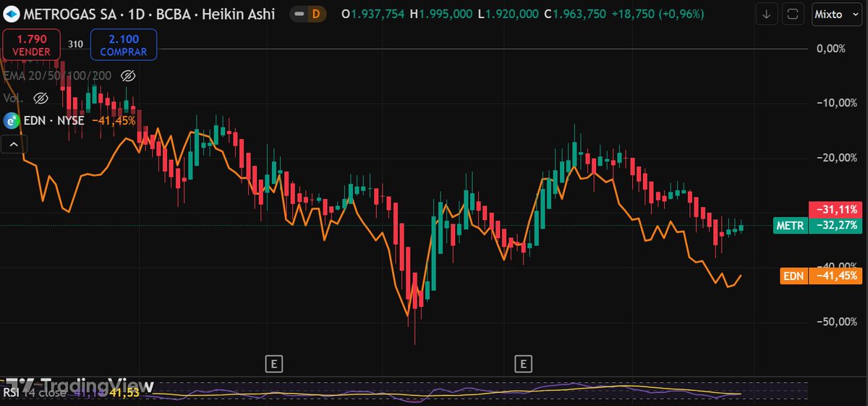Select the EDN · NYSE comparison legend
Screen dimensions: 868x406
54,121
